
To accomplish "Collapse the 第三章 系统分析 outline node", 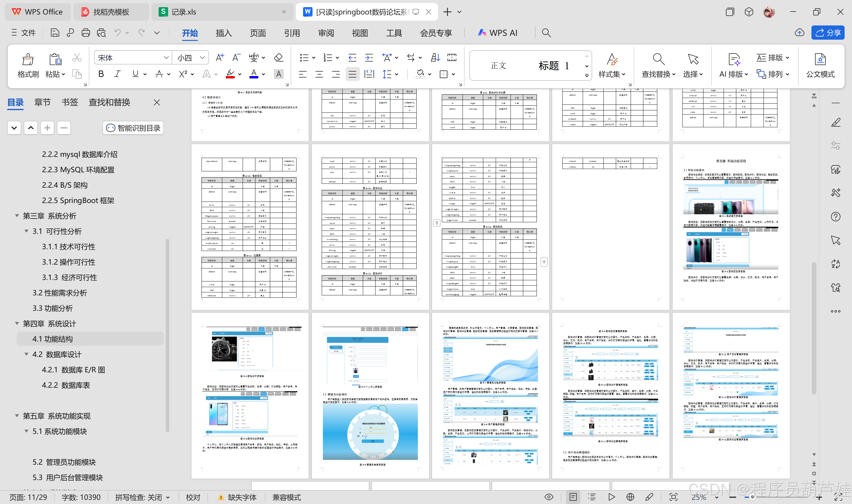I will (x=17, y=216).
